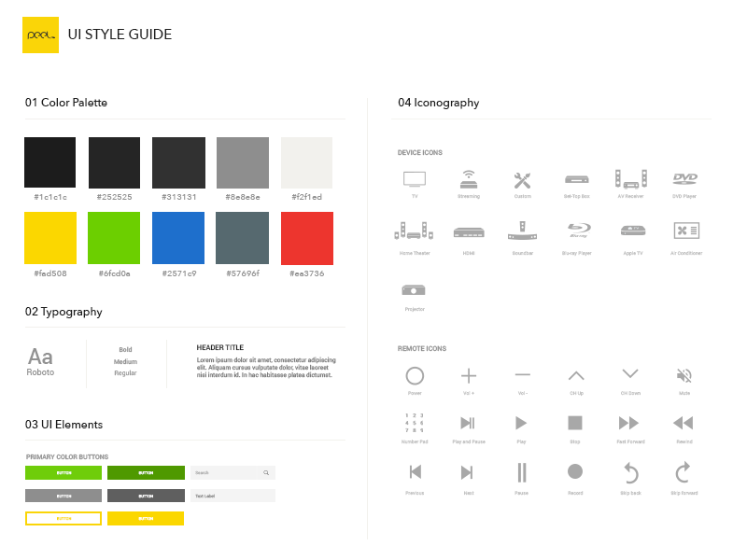Click the Skip forward icon
The height and width of the screenshot is (560, 747).
[684, 472]
